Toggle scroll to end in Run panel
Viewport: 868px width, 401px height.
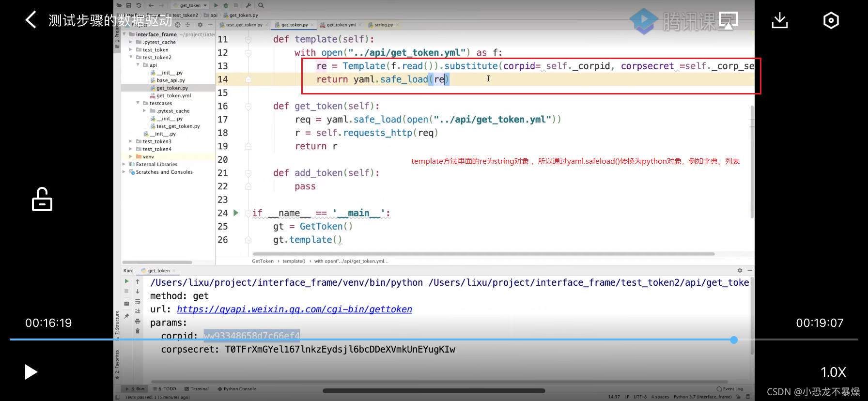(x=138, y=311)
